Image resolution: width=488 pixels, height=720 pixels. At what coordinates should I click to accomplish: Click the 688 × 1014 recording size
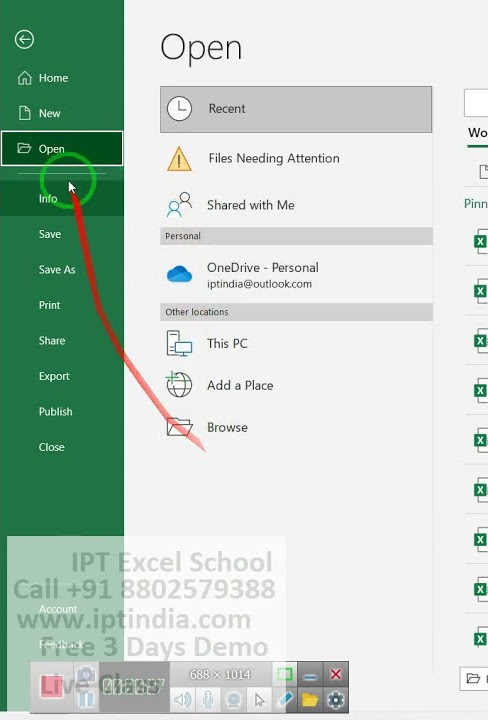[x=220, y=675]
